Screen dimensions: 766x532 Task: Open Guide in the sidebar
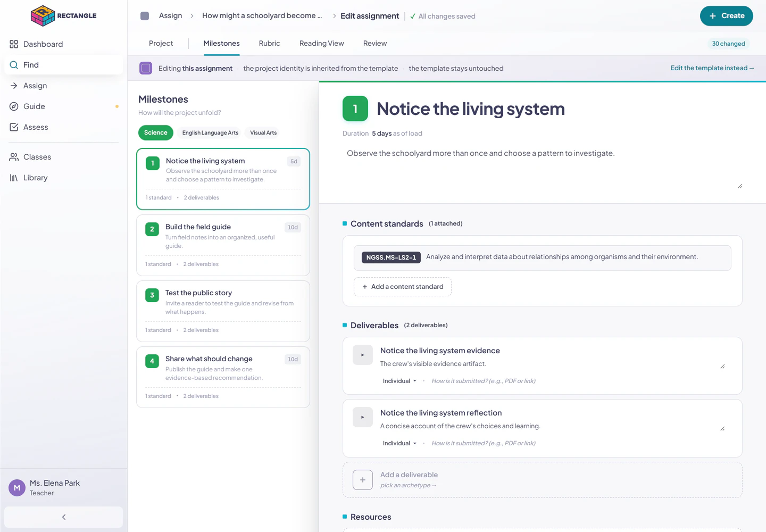coord(63,106)
